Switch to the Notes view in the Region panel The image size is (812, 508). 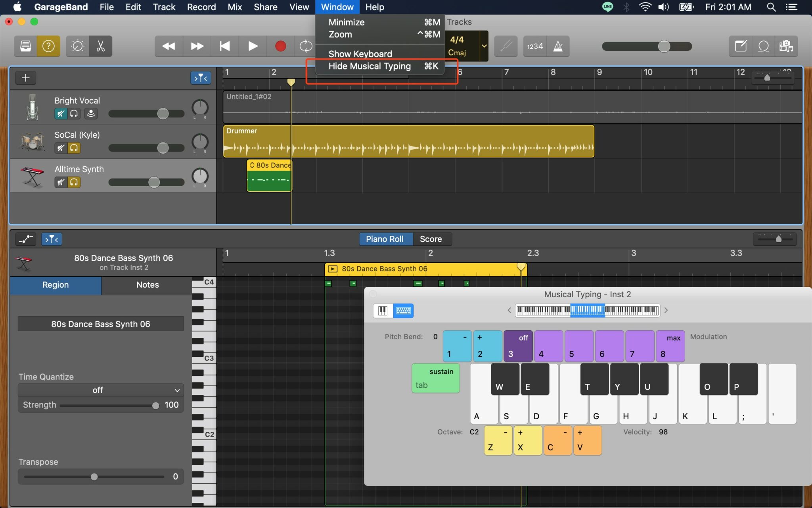(147, 285)
